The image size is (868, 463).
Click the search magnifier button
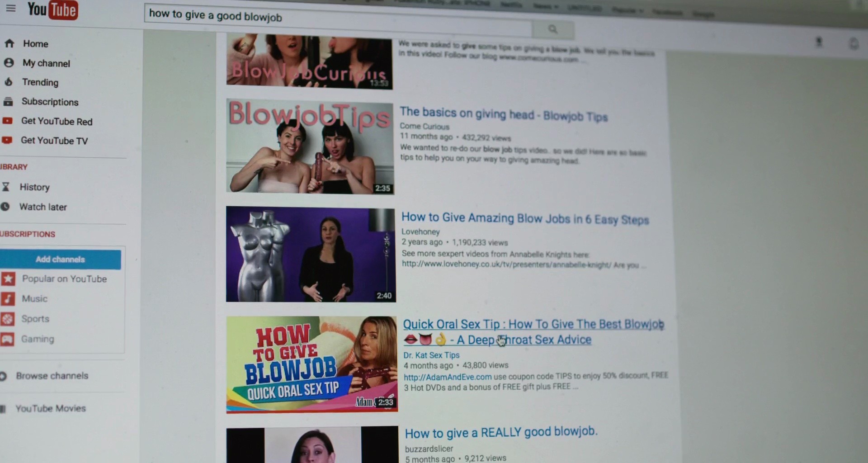point(553,29)
